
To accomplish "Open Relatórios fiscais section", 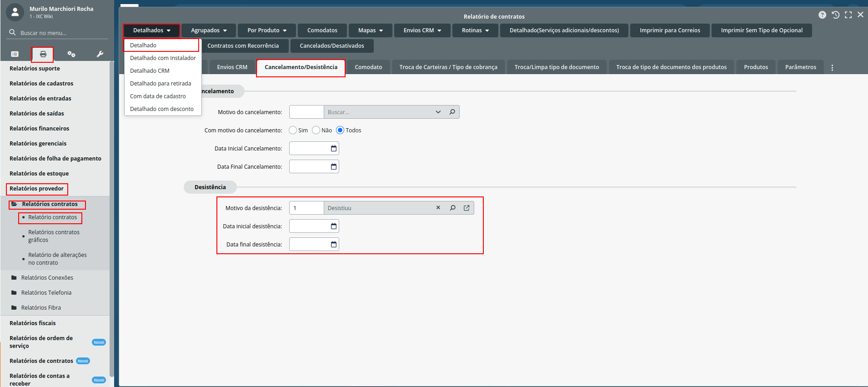I will [x=33, y=323].
